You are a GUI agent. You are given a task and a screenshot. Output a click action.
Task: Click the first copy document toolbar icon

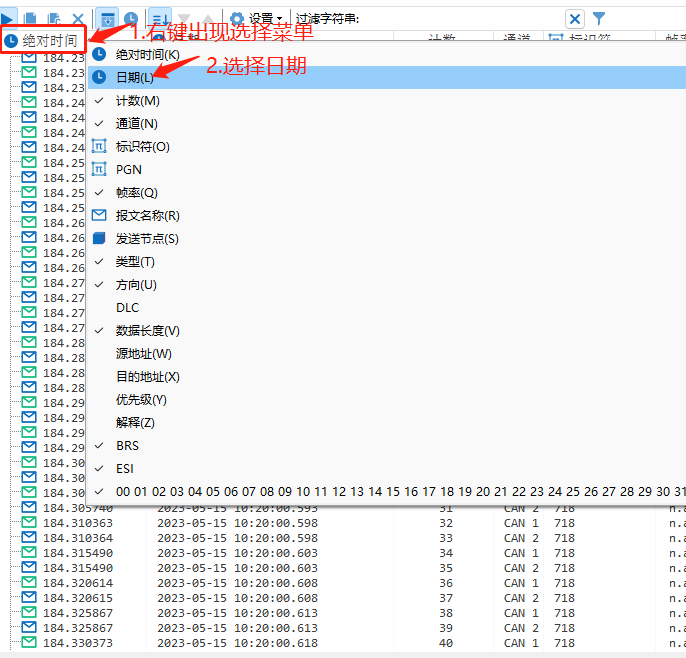30,19
